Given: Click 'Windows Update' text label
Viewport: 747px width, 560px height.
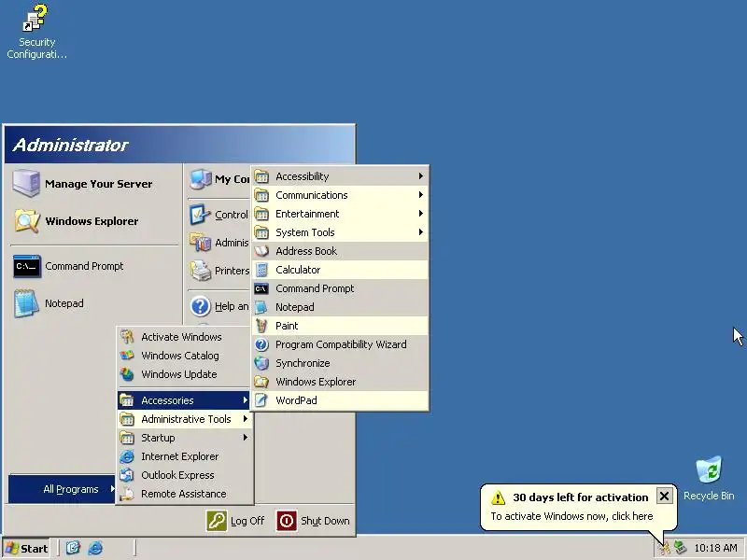Looking at the screenshot, I should (179, 374).
